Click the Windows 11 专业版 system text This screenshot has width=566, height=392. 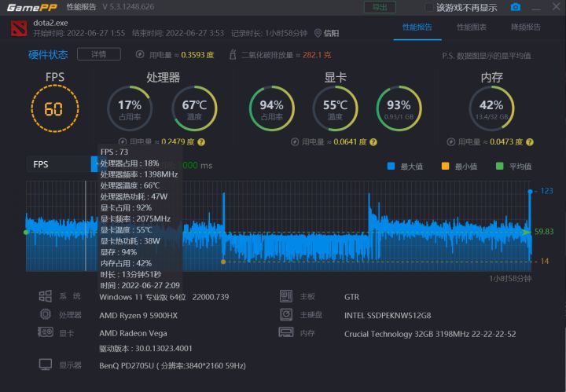164,297
